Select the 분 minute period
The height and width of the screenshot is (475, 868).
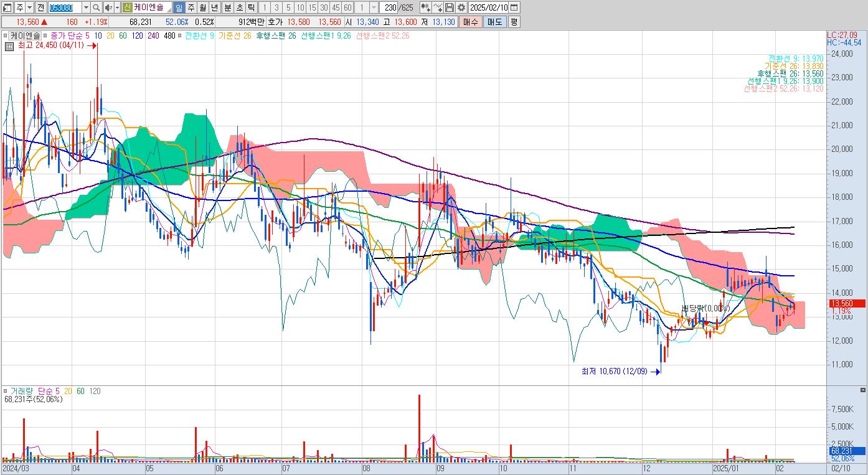(227, 7)
